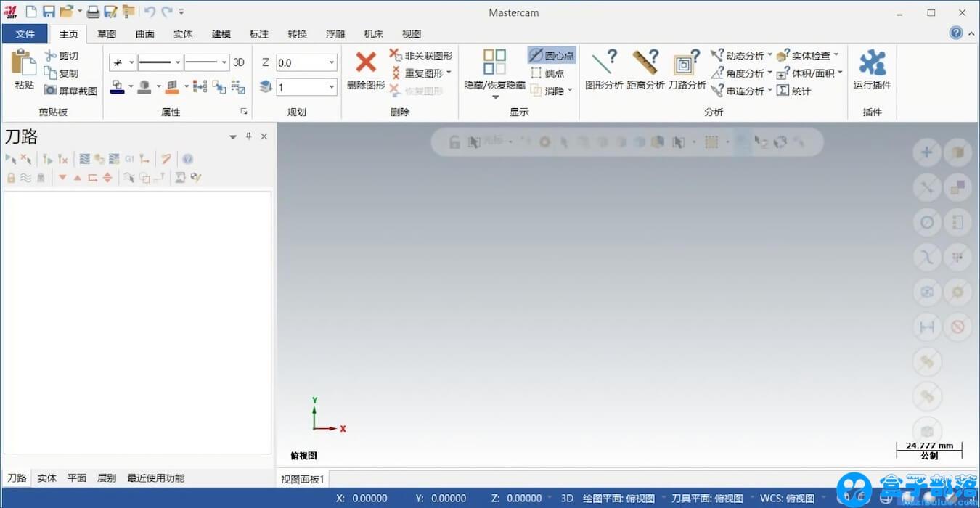The width and height of the screenshot is (980, 508).
Task: Click the print icon in quick access toolbar
Action: coord(93,12)
